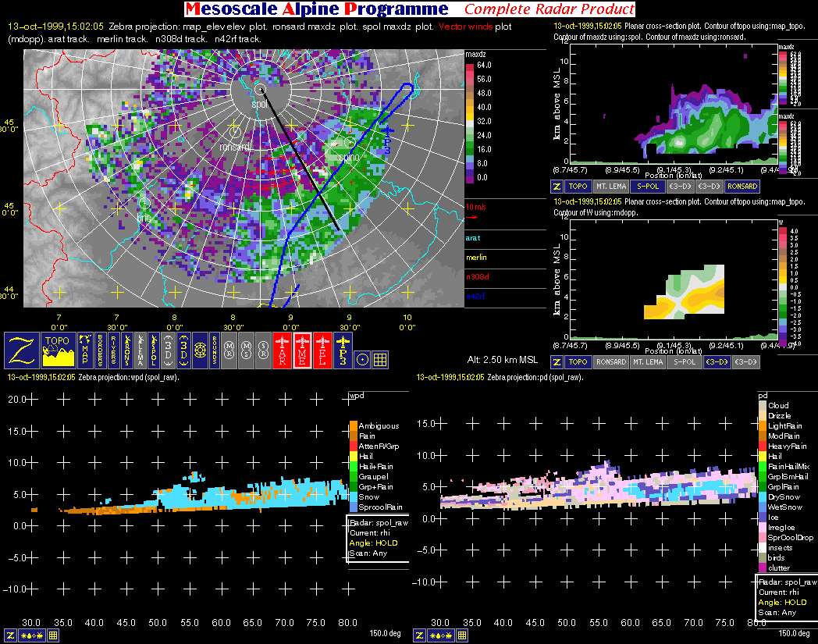Click the Angle: HOLD text in wpd panel
This screenshot has height=644, width=818.
tap(368, 543)
